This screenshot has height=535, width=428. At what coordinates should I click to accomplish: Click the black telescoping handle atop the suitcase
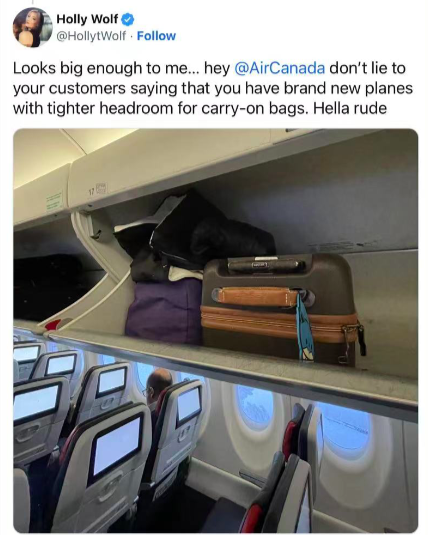pos(267,265)
